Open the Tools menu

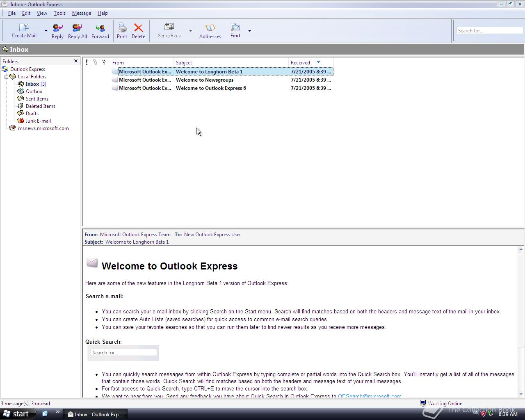pos(59,13)
